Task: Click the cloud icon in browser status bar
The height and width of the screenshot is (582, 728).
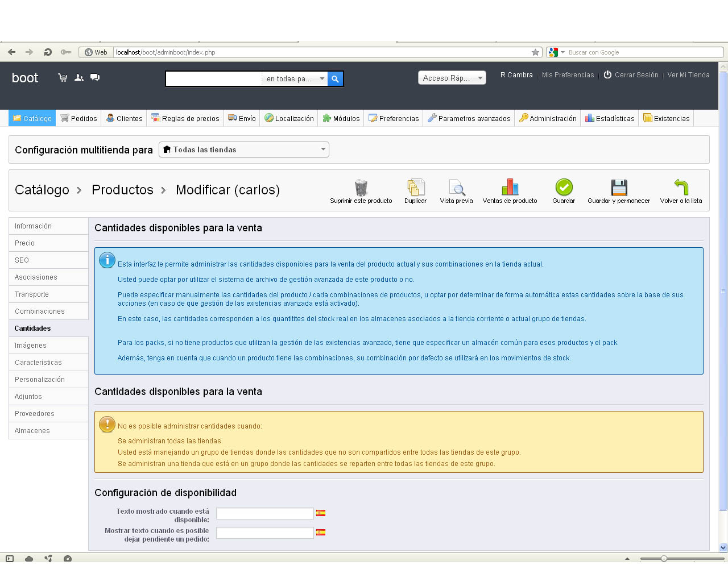Action: pyautogui.click(x=29, y=558)
